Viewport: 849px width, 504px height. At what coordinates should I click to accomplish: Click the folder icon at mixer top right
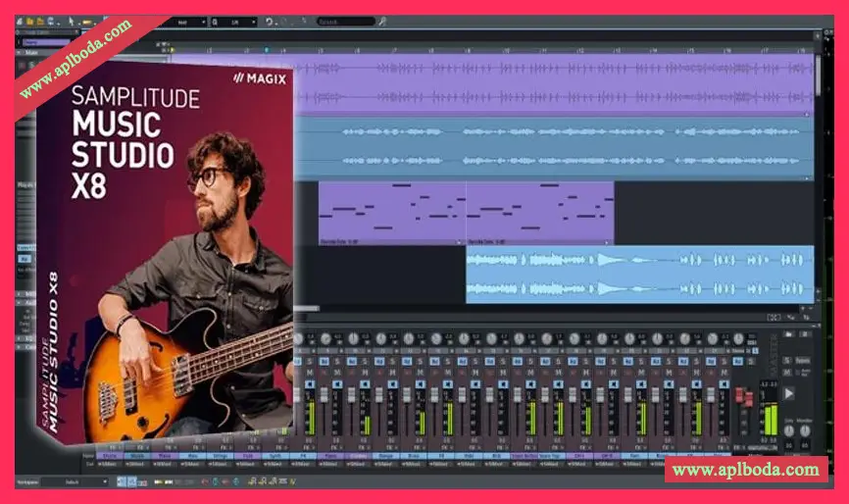point(789,334)
